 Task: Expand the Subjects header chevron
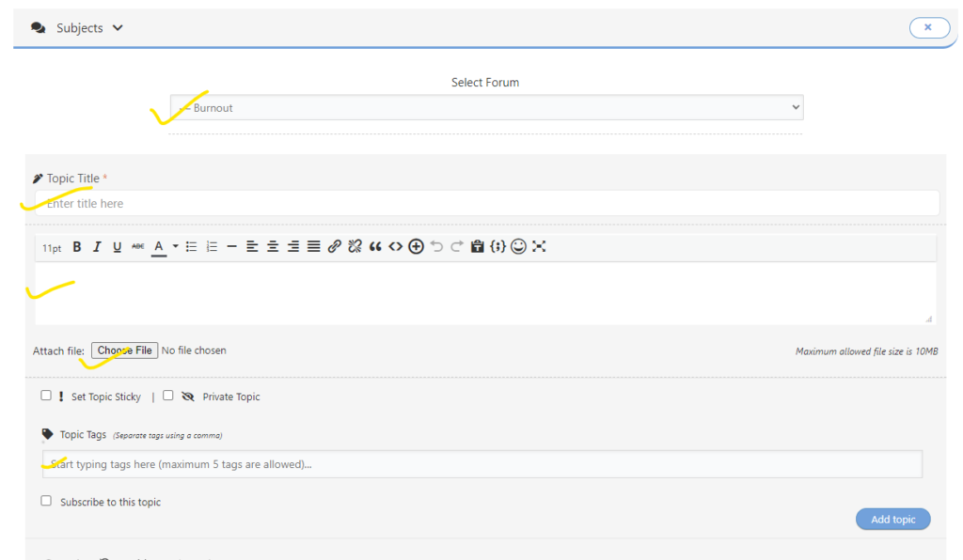point(118,28)
